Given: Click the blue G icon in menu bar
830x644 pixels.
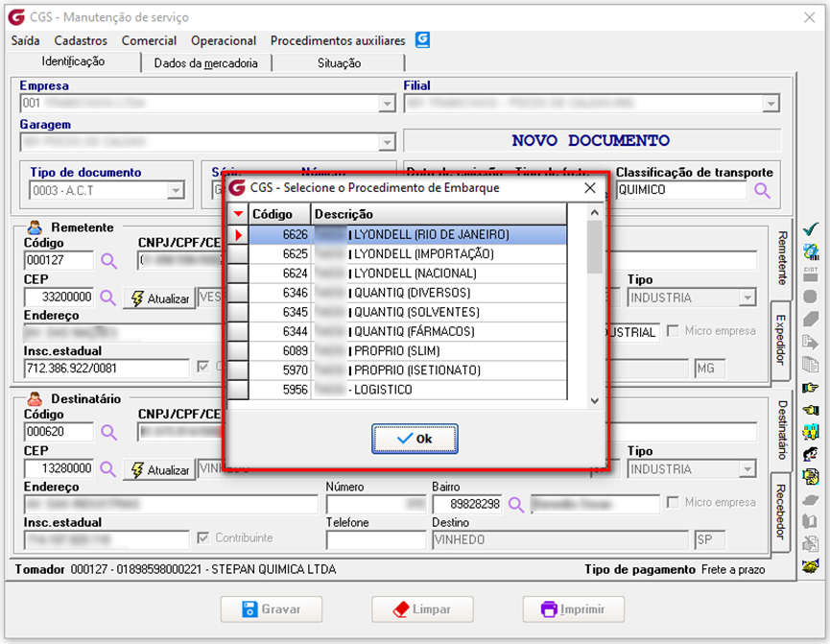Looking at the screenshot, I should pos(422,39).
